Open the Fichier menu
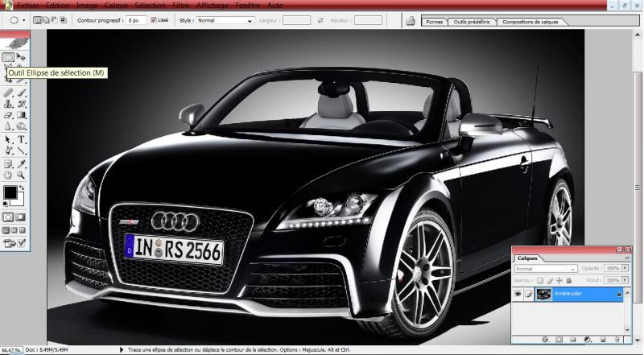 pyautogui.click(x=28, y=6)
